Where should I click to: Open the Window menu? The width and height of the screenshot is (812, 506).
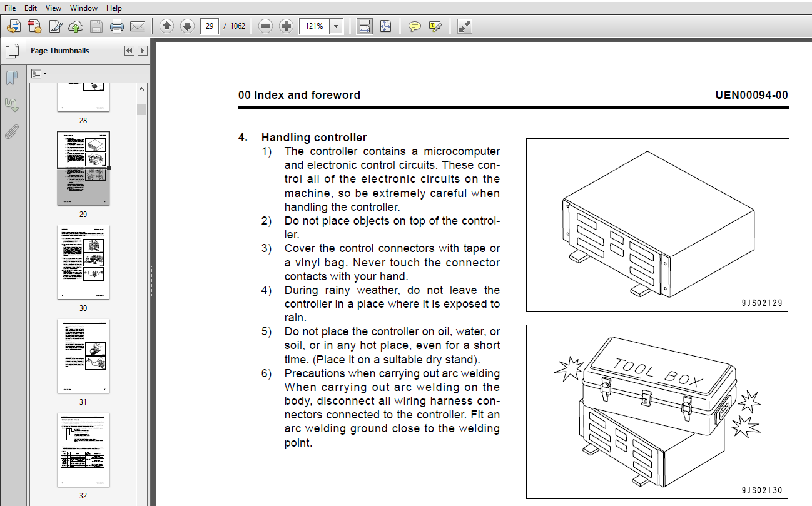pos(84,8)
